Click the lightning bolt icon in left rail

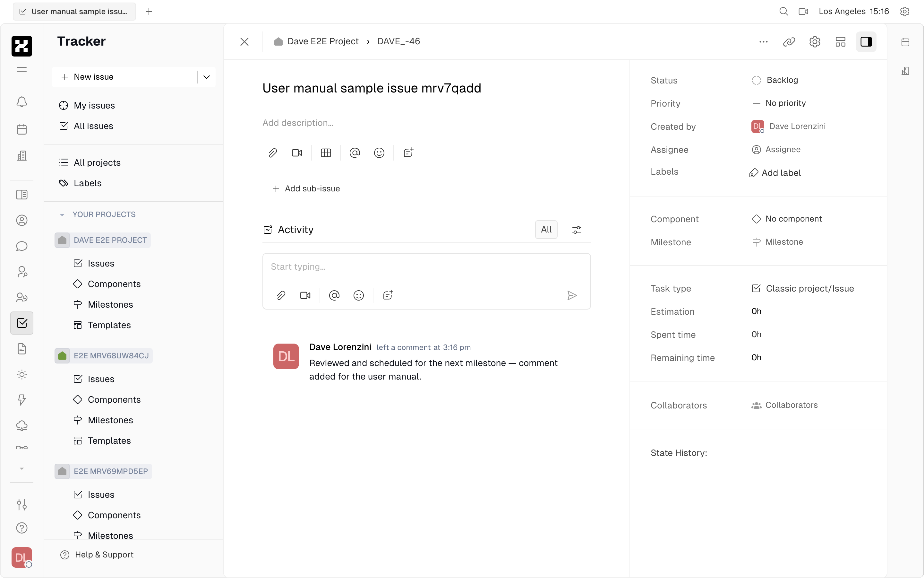[x=22, y=400]
